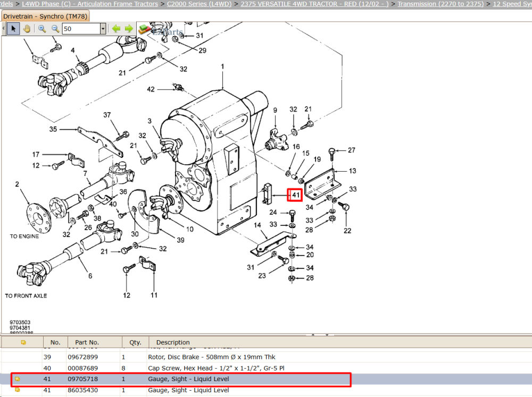
Task: Sort parts list by No. column
Action: click(x=55, y=342)
